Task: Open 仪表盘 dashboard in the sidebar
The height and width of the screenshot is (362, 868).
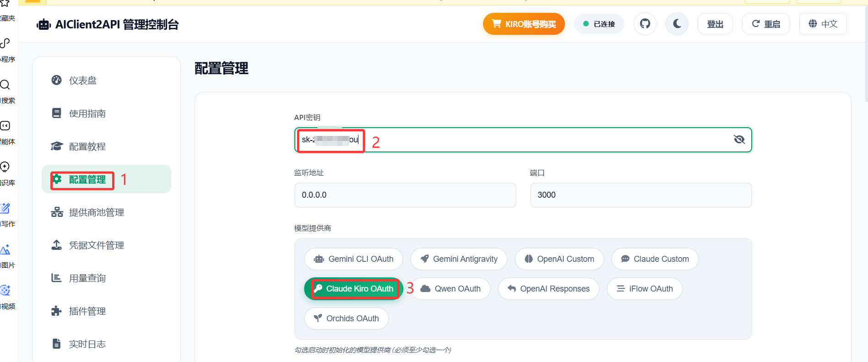Action: (106, 81)
